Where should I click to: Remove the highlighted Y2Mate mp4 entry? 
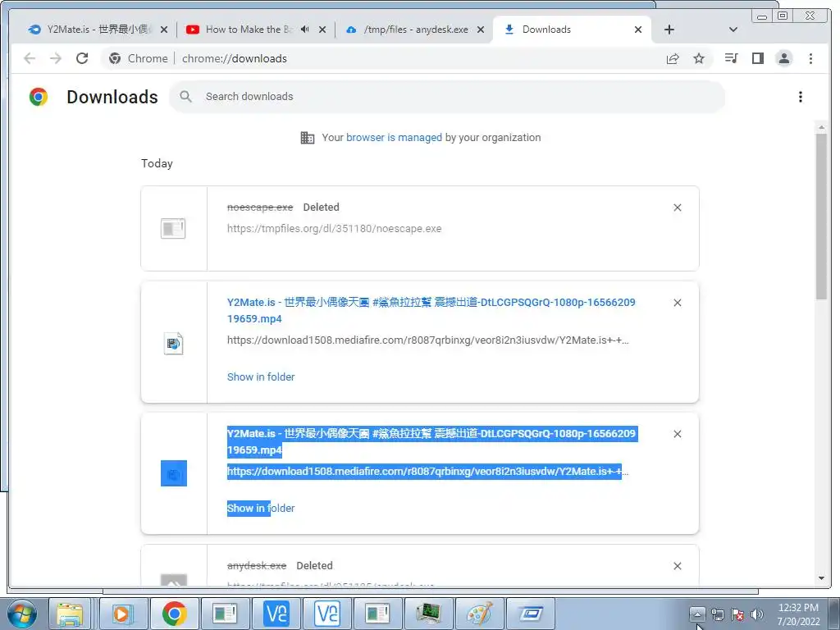677,434
